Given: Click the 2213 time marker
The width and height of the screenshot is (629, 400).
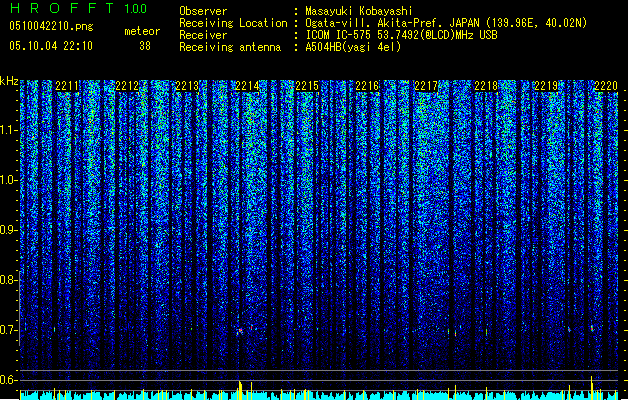Looking at the screenshot, I should tap(187, 86).
